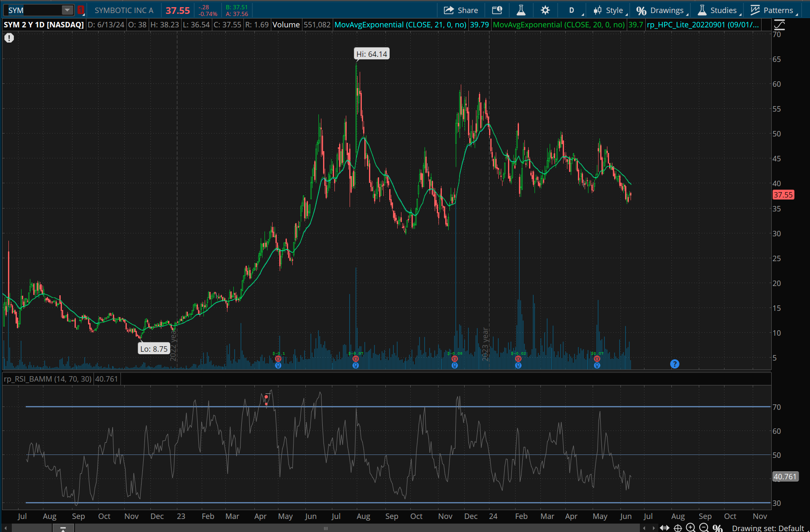Open the Edit studies flask icon
Screen dimensions: 810x532
pos(521,10)
